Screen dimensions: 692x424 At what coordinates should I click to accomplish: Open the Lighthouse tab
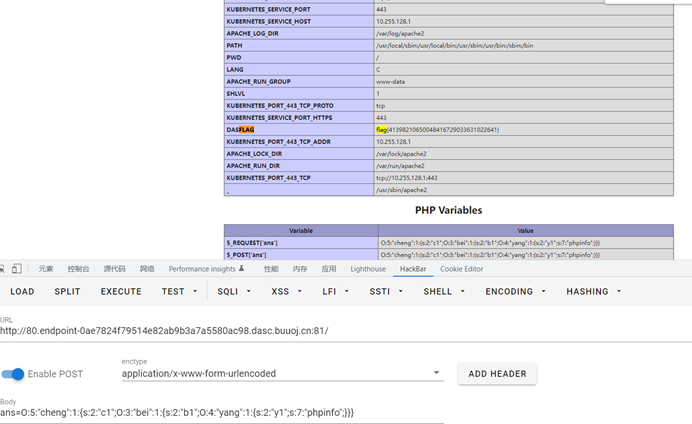(x=368, y=269)
